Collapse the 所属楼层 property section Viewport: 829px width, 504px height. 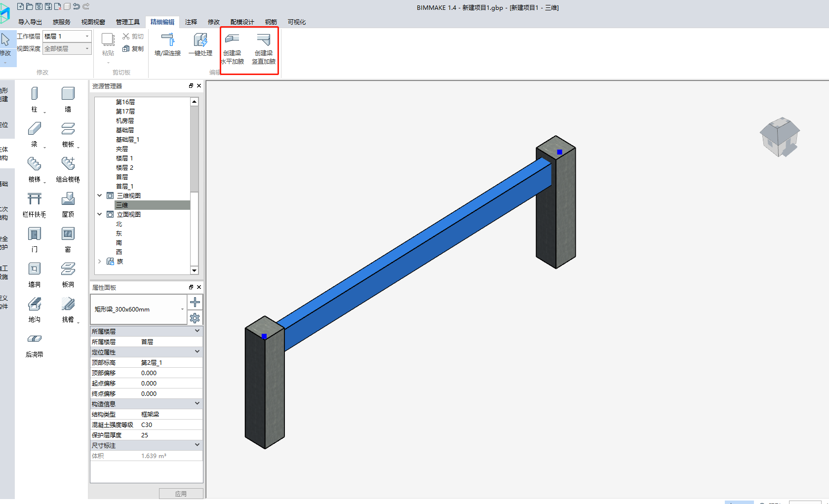point(197,331)
